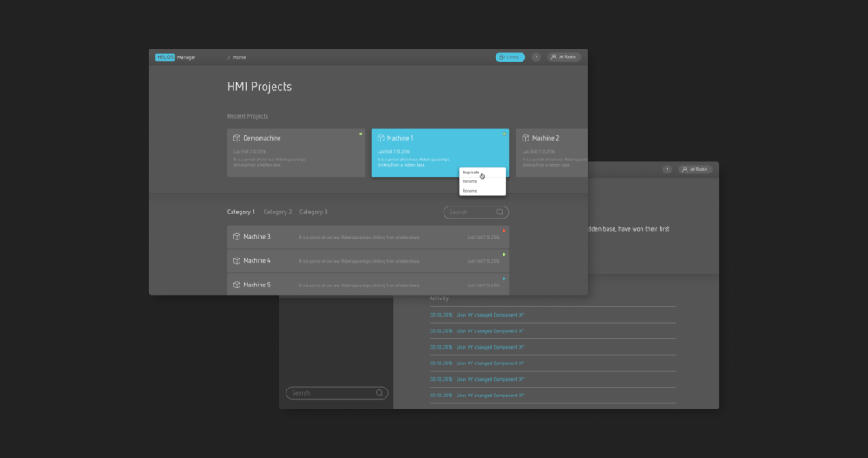Click the cube icon beside Machine 4
This screenshot has width=868, height=458.
237,260
